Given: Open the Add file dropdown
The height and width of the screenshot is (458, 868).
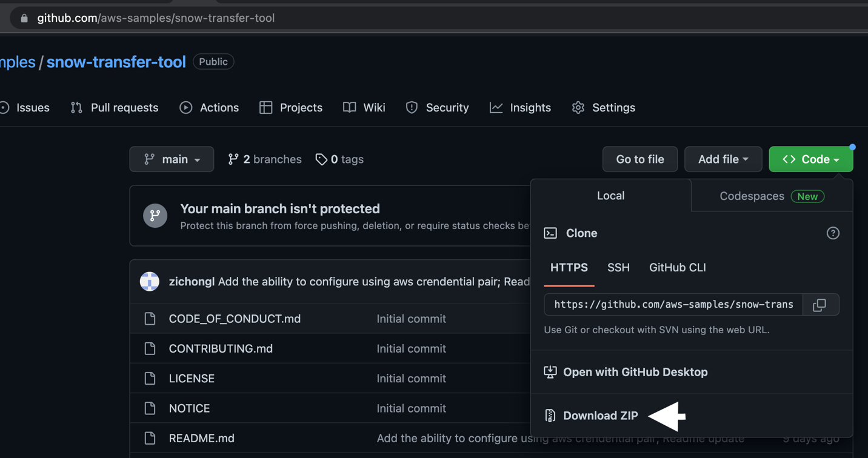Looking at the screenshot, I should coord(723,159).
